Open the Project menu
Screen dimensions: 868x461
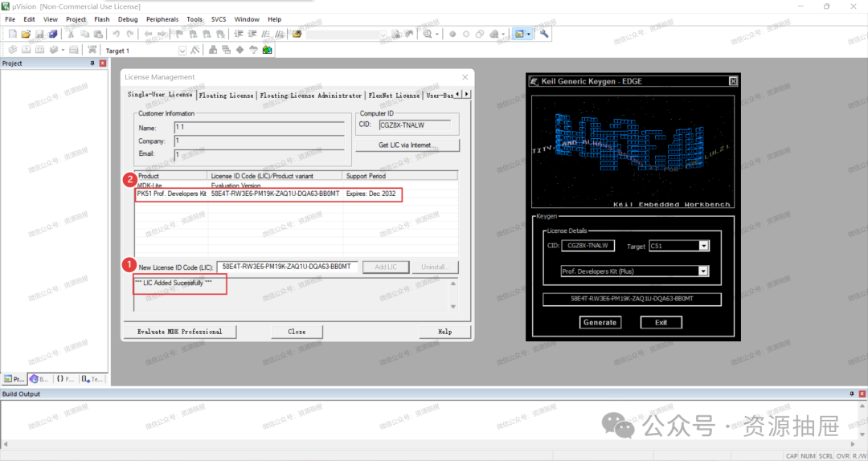pos(76,19)
